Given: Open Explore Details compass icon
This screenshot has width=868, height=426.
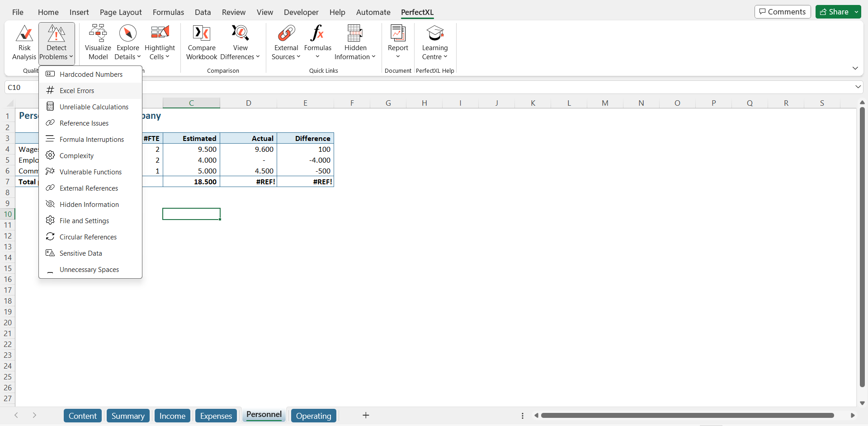Looking at the screenshot, I should [x=128, y=33].
